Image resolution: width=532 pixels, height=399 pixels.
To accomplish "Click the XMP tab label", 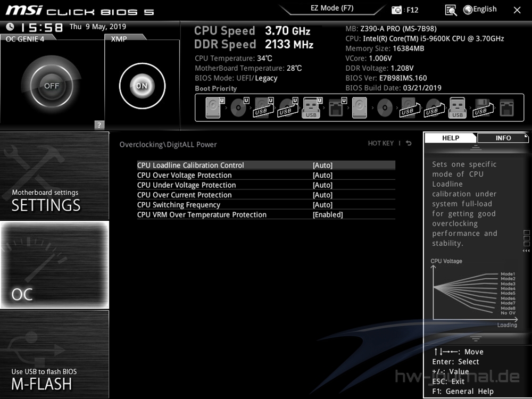I will (119, 39).
